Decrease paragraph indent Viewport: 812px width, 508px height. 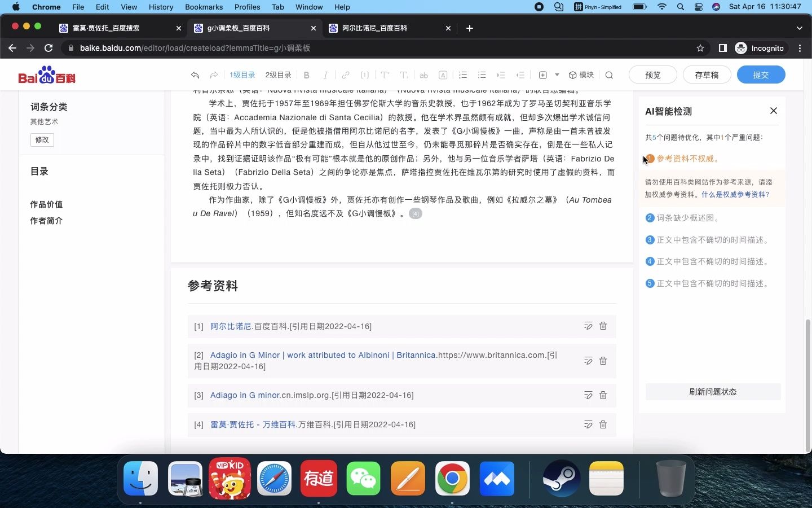point(520,75)
